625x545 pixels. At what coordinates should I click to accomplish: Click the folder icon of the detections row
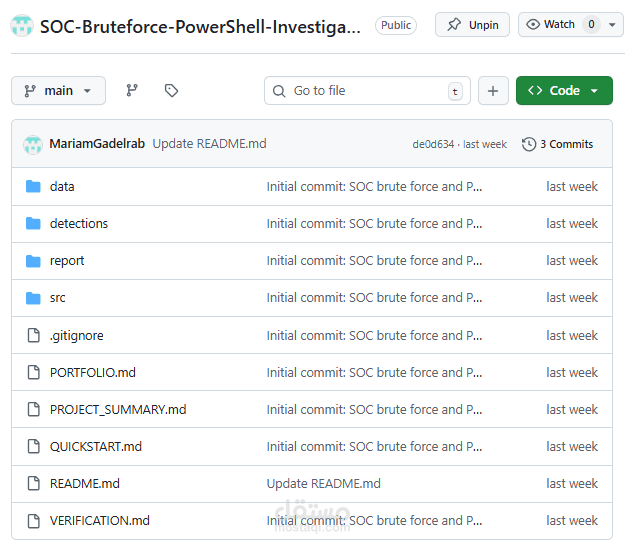click(x=33, y=223)
